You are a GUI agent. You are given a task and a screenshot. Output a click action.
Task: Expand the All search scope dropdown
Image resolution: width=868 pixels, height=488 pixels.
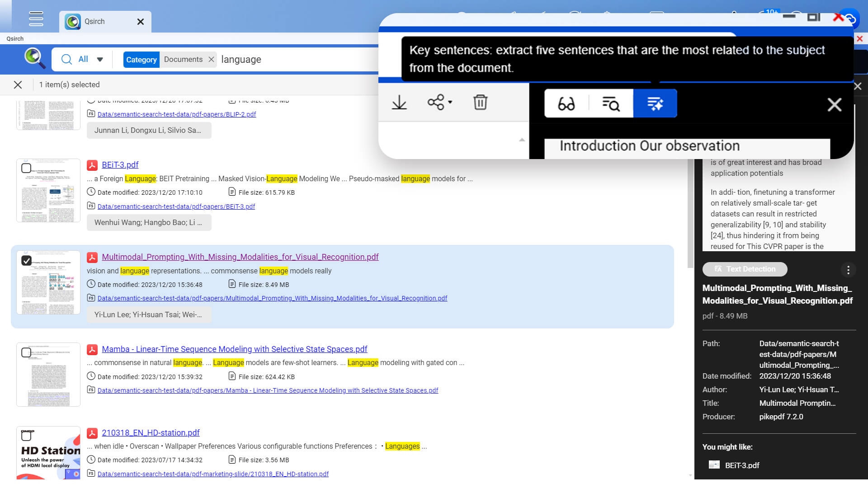click(x=100, y=59)
